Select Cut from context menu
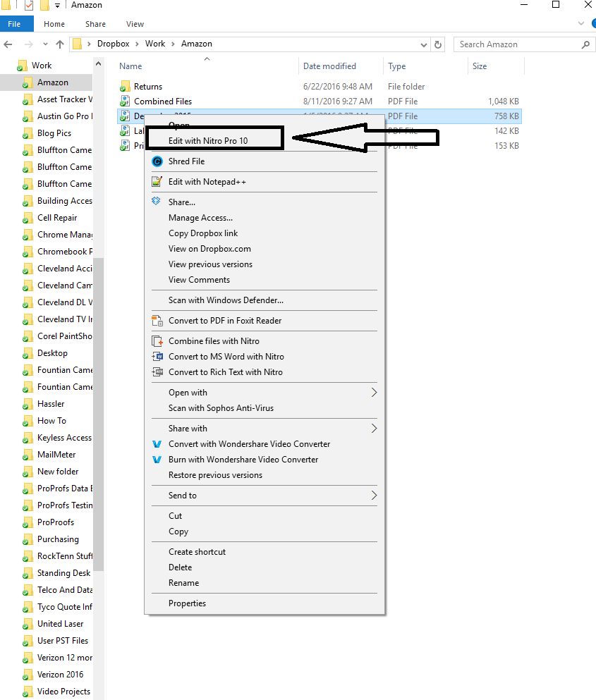The width and height of the screenshot is (596, 700). point(175,516)
